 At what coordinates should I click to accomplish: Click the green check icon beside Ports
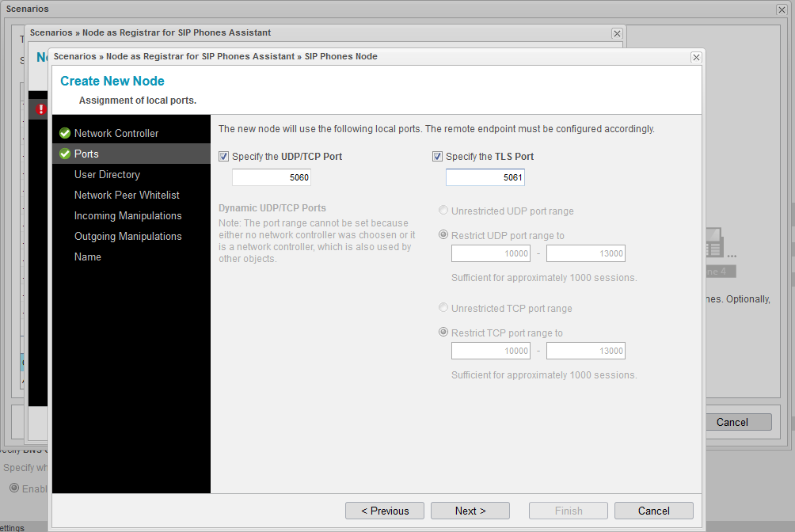point(65,154)
